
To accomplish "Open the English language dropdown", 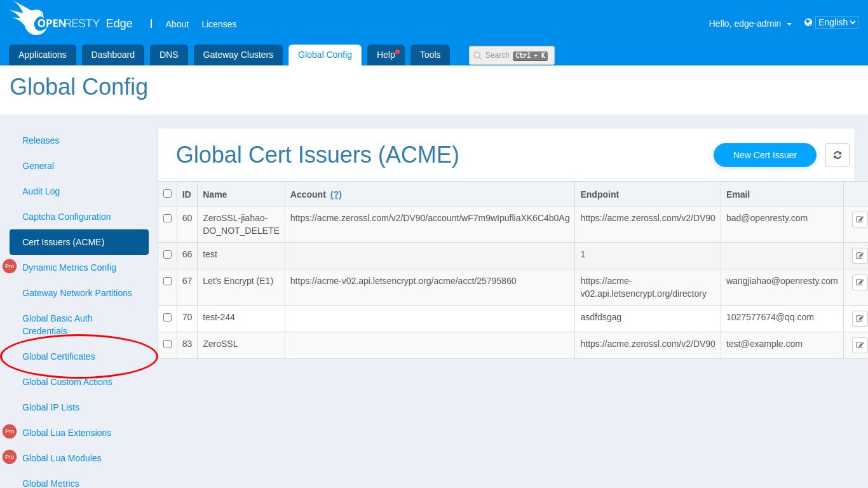I will (x=837, y=22).
